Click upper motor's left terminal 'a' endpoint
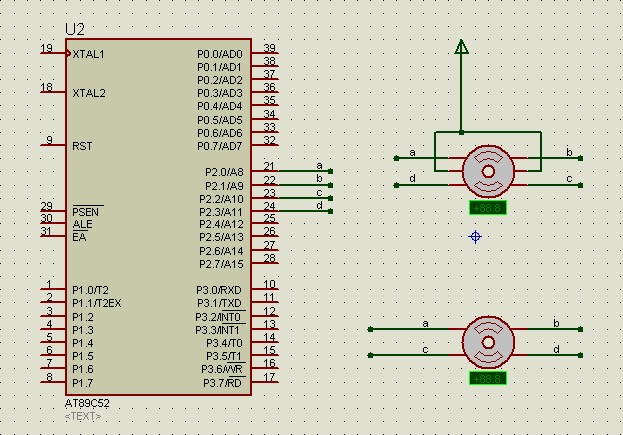Viewport: 623px width, 435px height. (x=396, y=158)
